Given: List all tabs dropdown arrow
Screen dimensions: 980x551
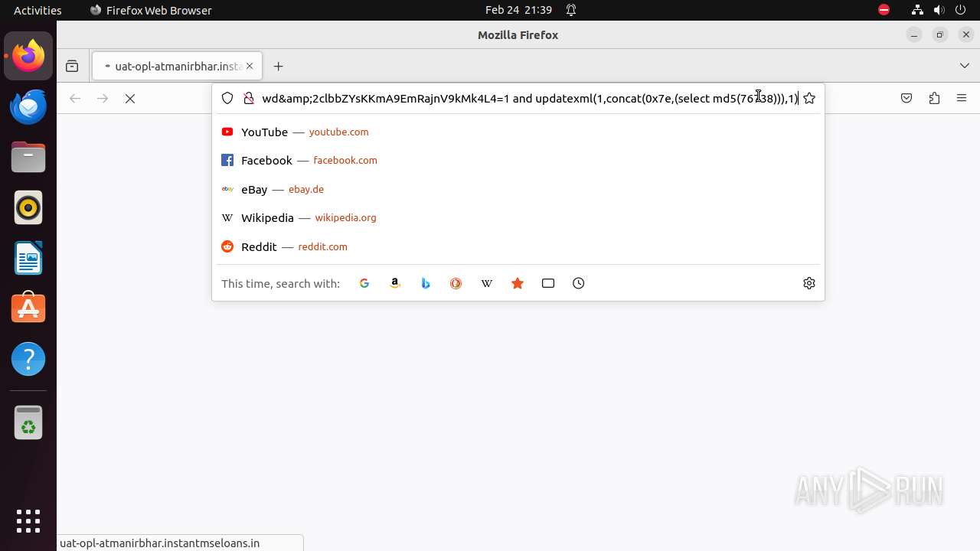Looking at the screenshot, I should point(965,66).
